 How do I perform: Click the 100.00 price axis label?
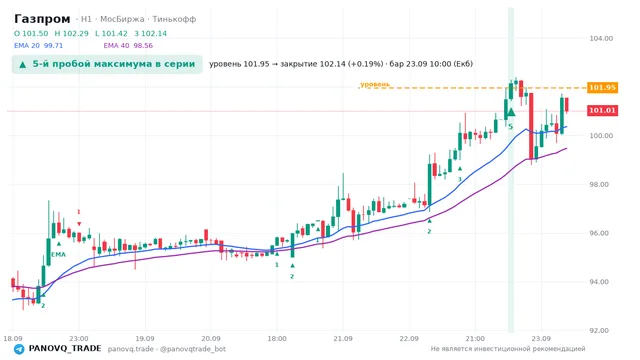[601, 136]
